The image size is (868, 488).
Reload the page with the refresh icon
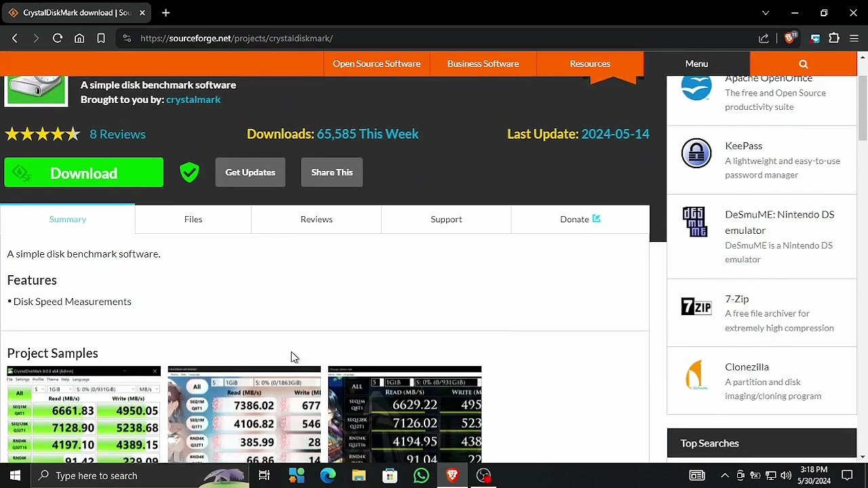tap(58, 39)
